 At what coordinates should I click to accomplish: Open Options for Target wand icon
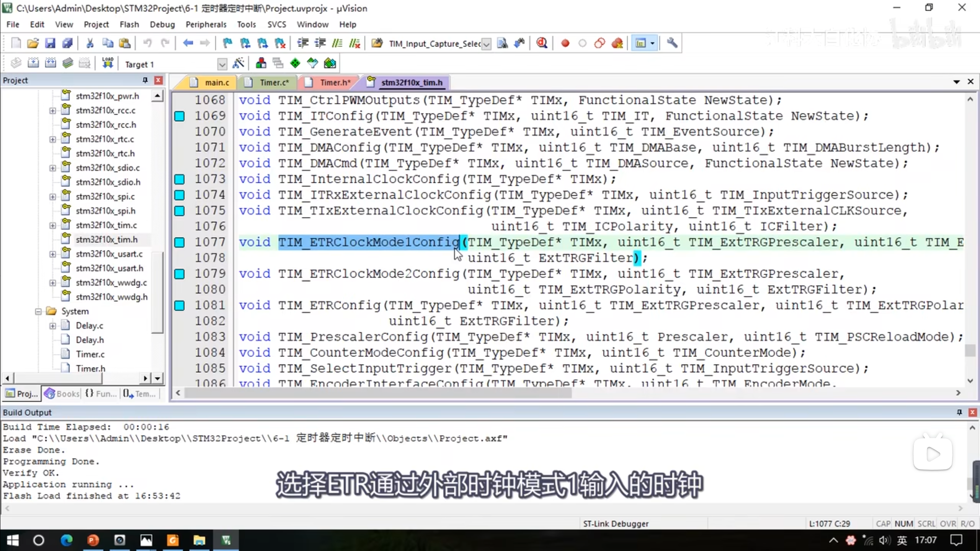coord(238,63)
